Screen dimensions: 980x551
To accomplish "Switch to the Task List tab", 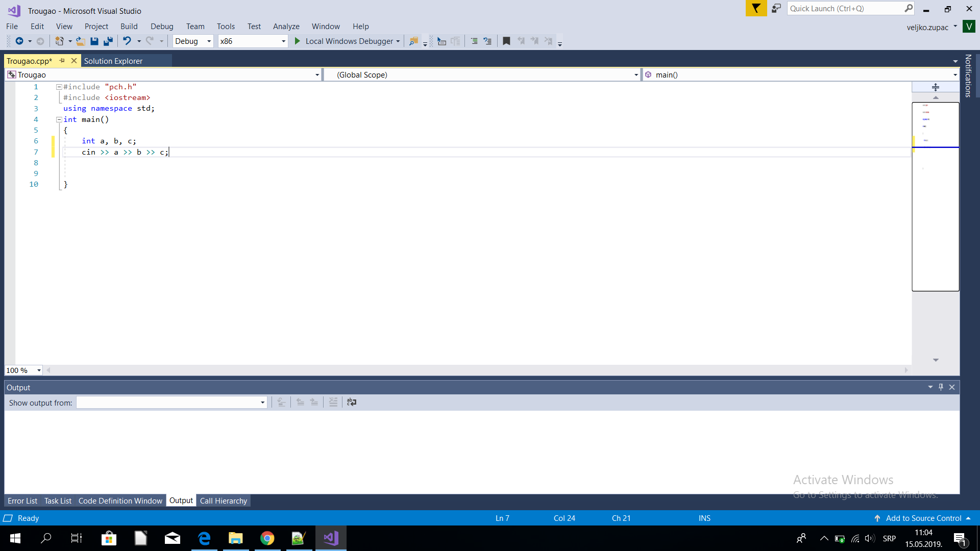I will pos(58,501).
